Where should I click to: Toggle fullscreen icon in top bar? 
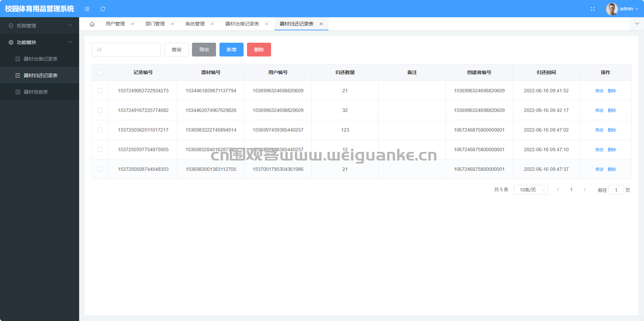pos(593,9)
